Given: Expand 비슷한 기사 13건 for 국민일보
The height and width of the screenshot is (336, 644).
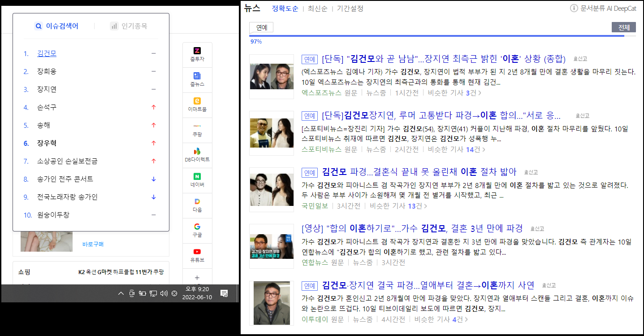Looking at the screenshot, I should [398, 206].
